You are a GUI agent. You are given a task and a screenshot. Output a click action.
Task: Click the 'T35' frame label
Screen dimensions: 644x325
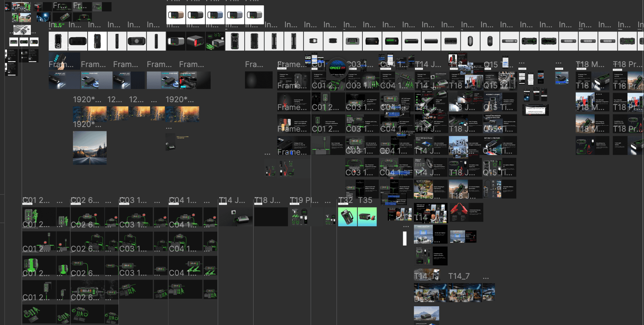[x=365, y=200]
